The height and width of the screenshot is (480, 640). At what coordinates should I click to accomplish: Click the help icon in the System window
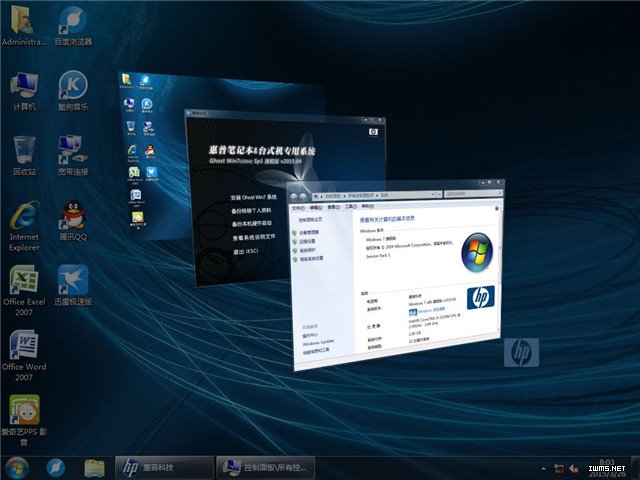point(497,208)
